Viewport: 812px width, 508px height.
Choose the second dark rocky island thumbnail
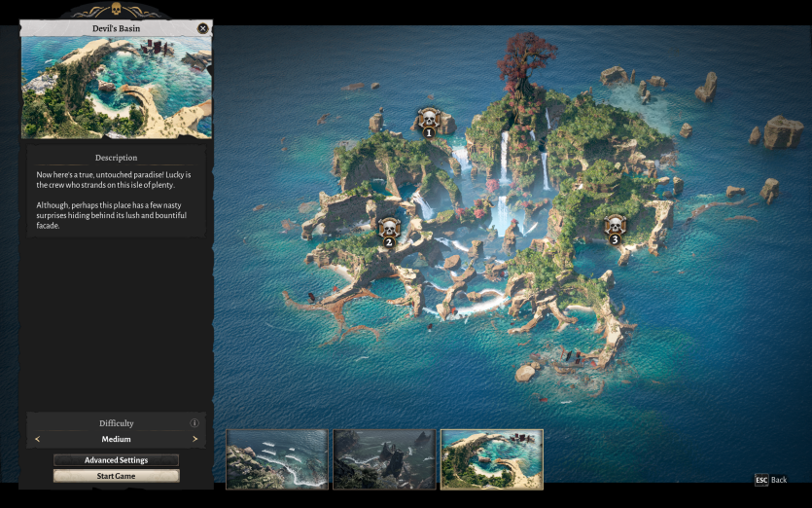coord(384,459)
